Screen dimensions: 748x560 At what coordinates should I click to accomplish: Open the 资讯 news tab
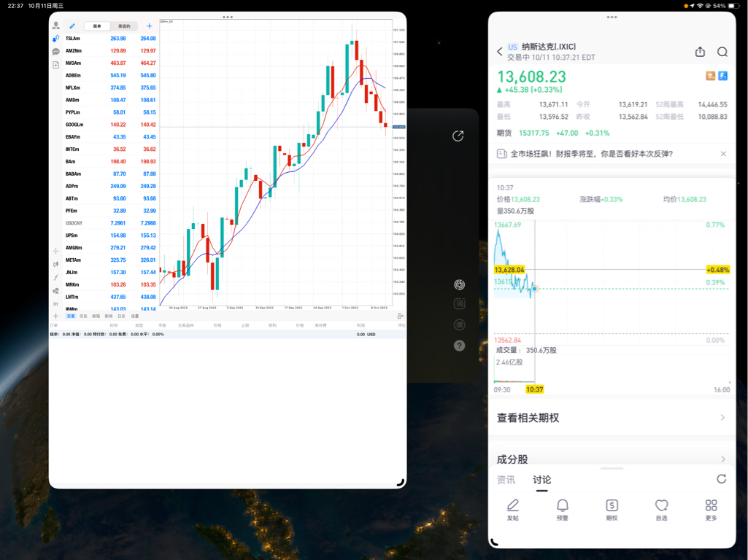point(506,480)
